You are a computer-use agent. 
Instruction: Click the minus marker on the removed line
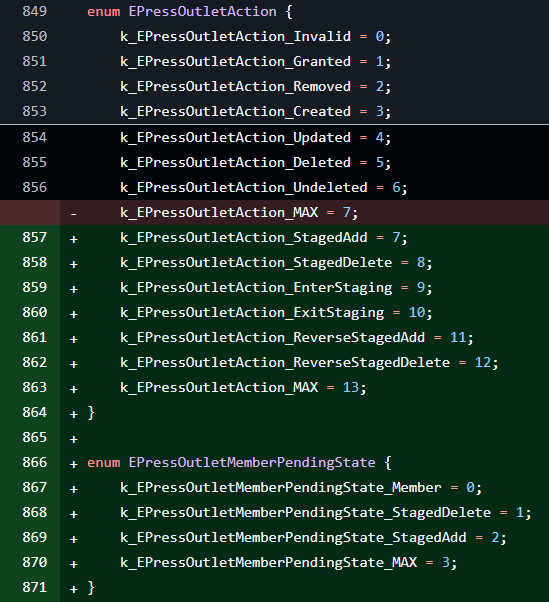[73, 213]
